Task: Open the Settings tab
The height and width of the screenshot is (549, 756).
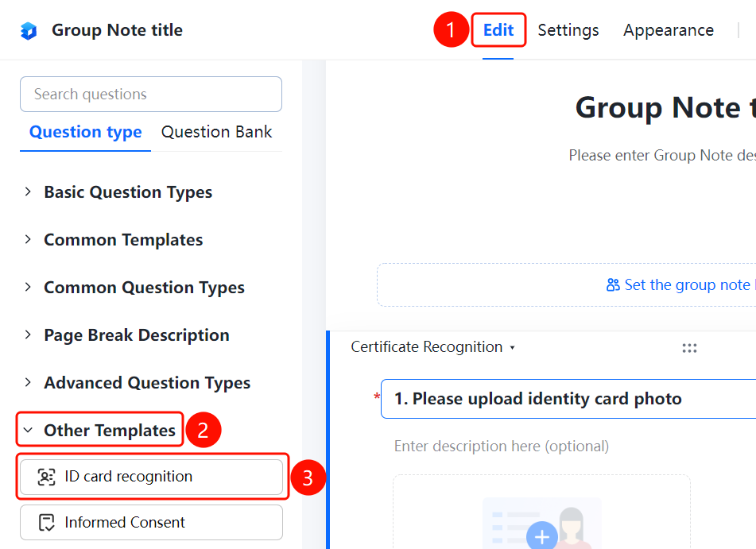Action: tap(568, 30)
